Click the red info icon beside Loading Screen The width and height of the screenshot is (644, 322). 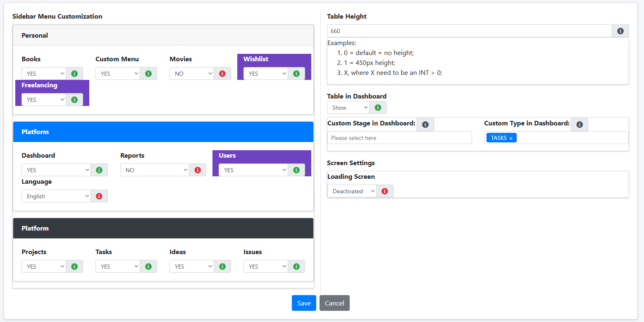point(385,191)
